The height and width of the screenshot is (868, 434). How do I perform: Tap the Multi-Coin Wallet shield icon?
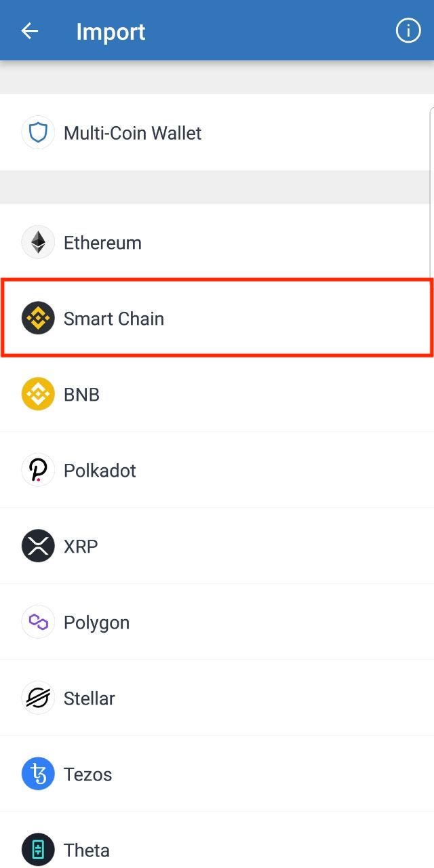point(38,132)
